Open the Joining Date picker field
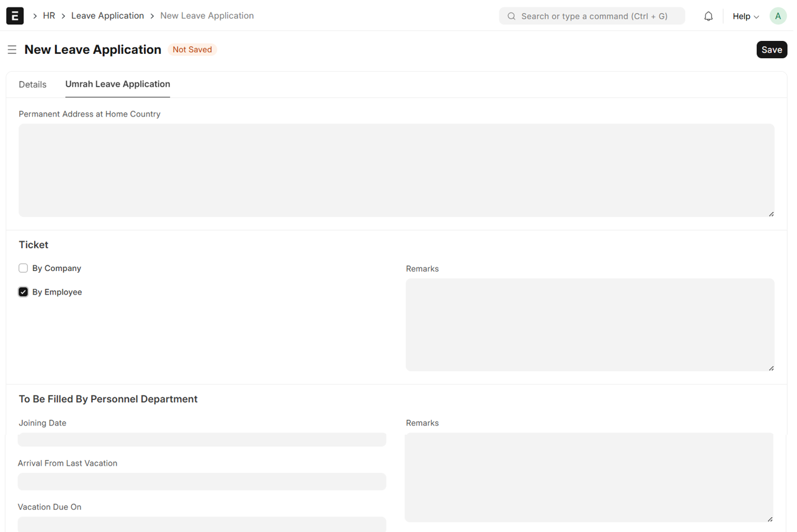 (202, 440)
